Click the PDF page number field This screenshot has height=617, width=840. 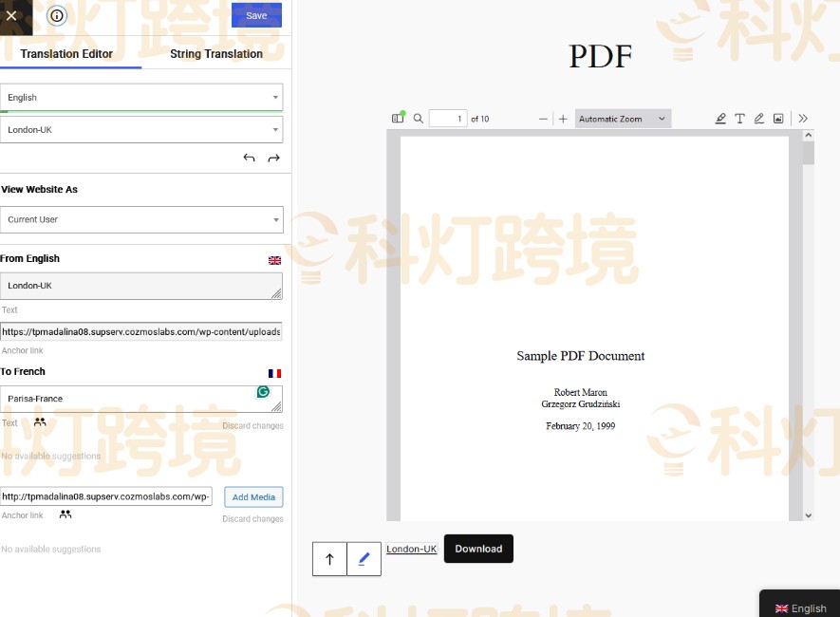(448, 119)
